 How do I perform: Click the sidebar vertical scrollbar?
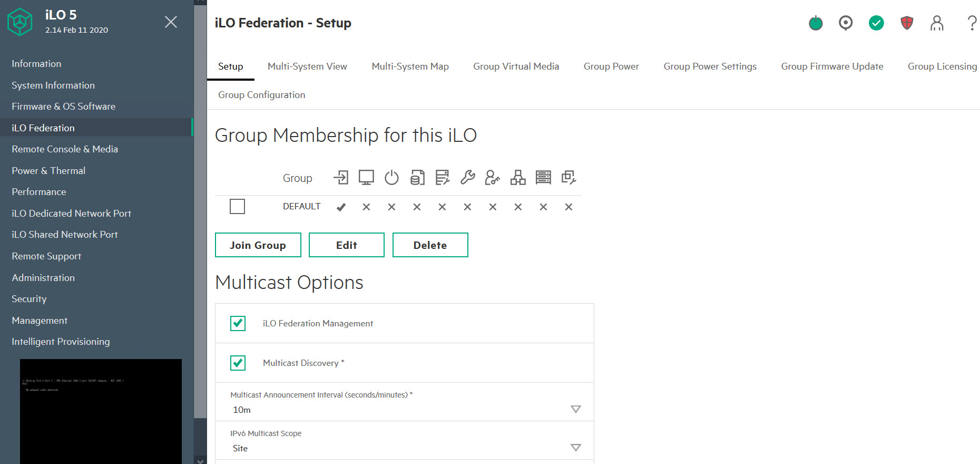click(200, 211)
